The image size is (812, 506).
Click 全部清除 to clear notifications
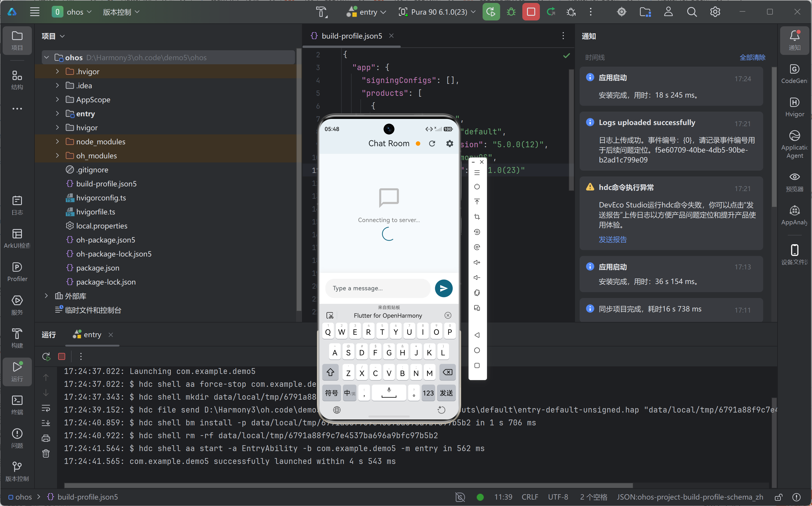pyautogui.click(x=752, y=57)
